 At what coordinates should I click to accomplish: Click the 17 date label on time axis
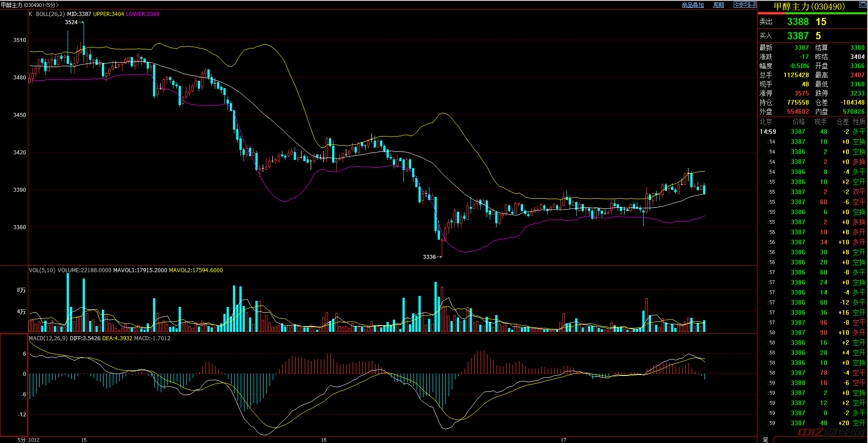tap(563, 440)
